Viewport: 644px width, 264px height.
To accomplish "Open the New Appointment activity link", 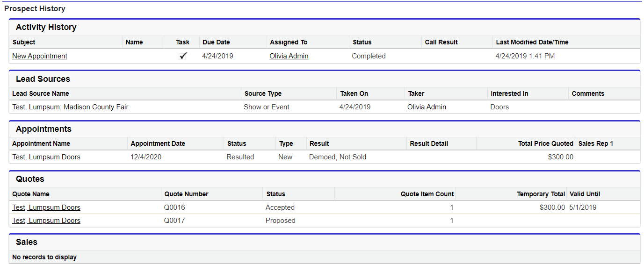I will [x=40, y=56].
